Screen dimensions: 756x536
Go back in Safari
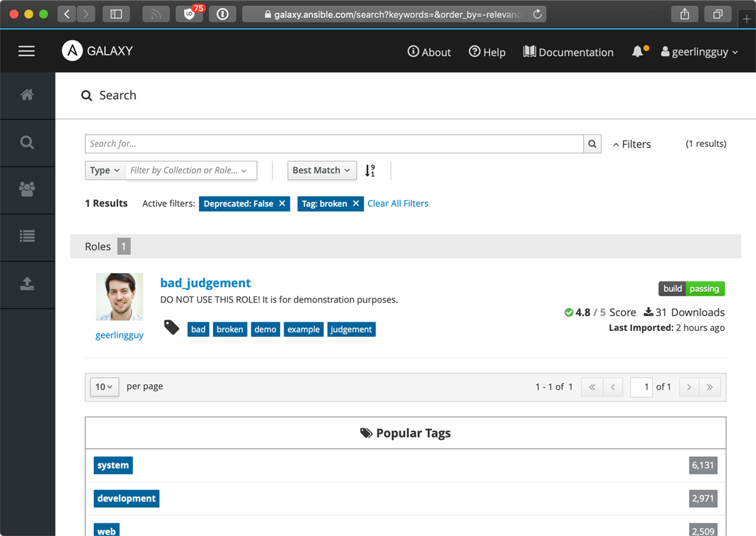click(x=67, y=14)
